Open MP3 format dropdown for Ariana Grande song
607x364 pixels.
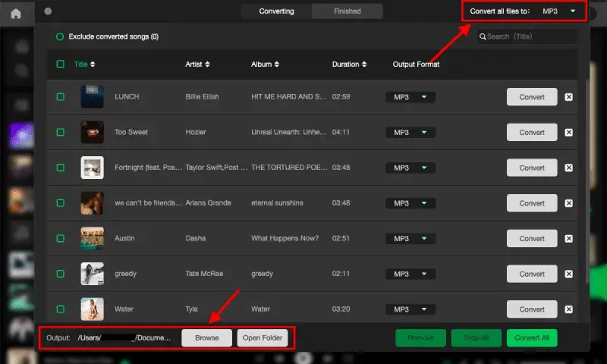pyautogui.click(x=410, y=203)
